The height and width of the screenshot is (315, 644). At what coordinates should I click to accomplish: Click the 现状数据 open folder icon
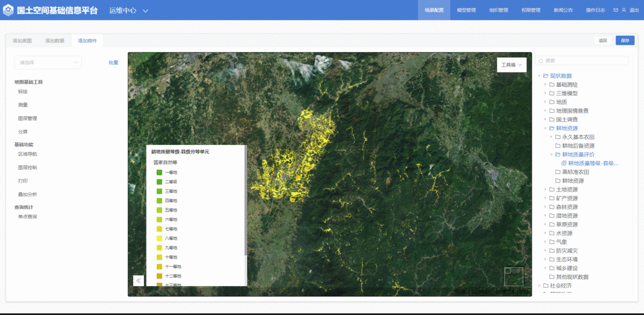(546, 76)
